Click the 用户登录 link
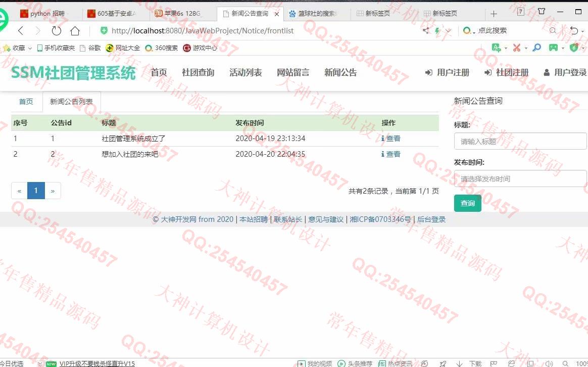 pos(565,72)
